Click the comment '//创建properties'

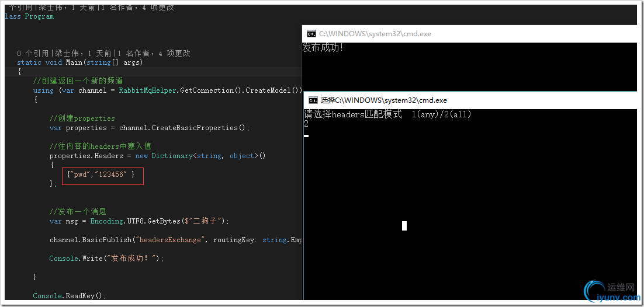82,118
